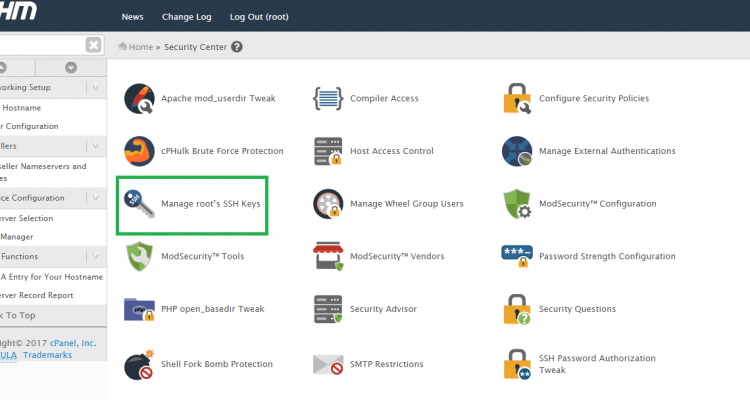This screenshot has width=750, height=400.
Task: Collapse the Service Configuration section chevron
Action: (96, 198)
